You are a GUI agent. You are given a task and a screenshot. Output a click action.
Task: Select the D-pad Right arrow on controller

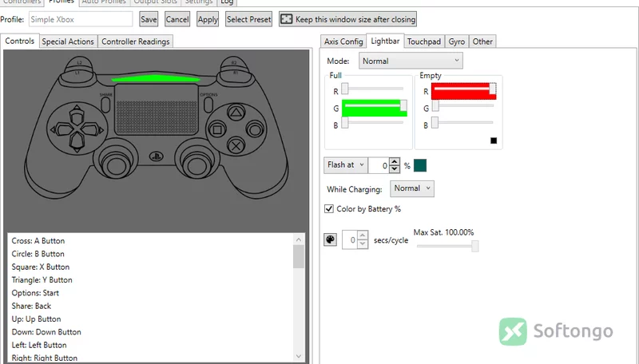92,130
